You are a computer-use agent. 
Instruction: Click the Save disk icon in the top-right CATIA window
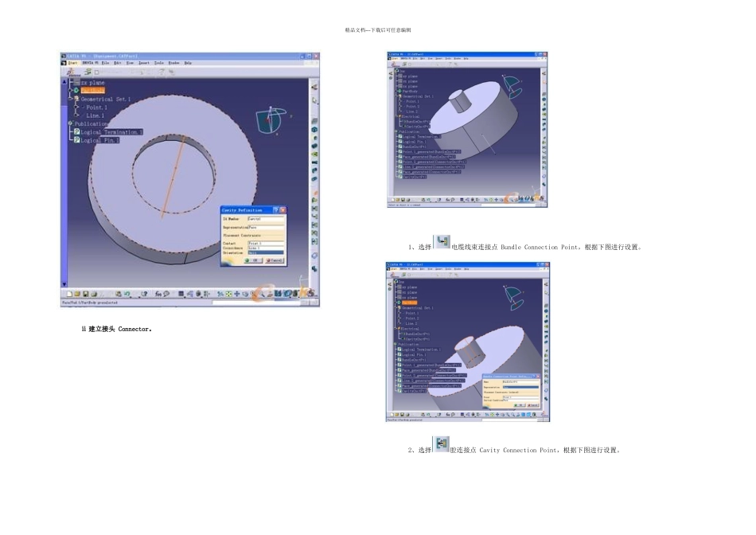[403, 200]
